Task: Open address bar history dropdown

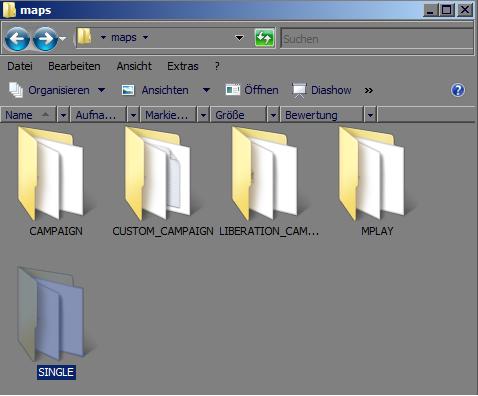Action: click(239, 38)
